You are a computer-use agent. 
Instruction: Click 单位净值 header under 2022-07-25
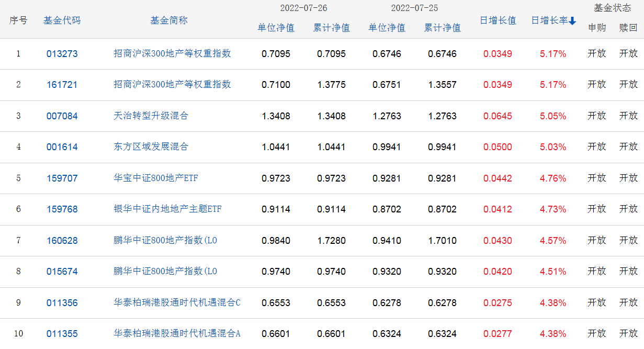coord(387,28)
